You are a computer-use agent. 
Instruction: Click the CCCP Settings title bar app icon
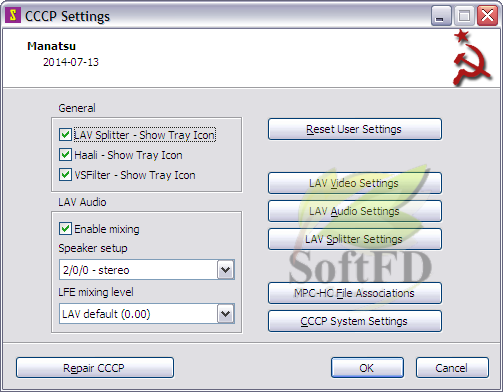click(13, 15)
